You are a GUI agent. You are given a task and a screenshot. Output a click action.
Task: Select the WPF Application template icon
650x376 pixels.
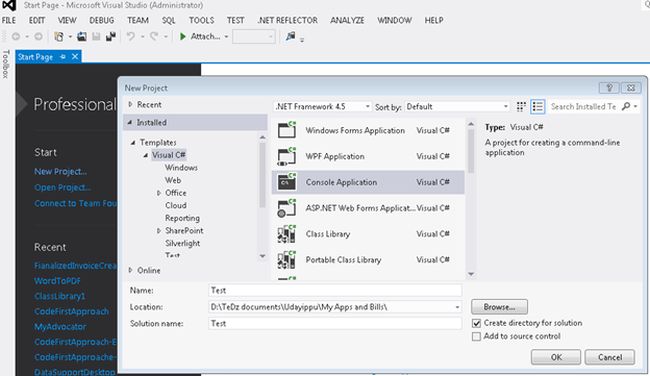click(286, 156)
